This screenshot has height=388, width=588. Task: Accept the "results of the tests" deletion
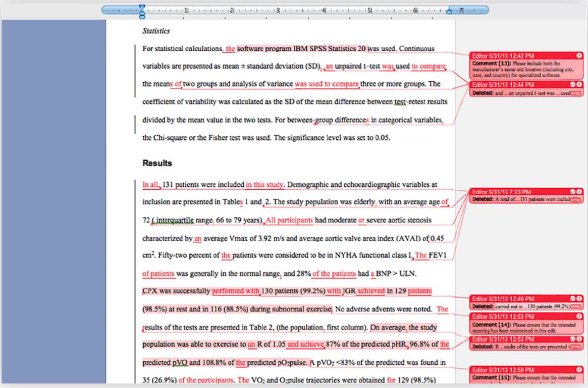(x=573, y=338)
